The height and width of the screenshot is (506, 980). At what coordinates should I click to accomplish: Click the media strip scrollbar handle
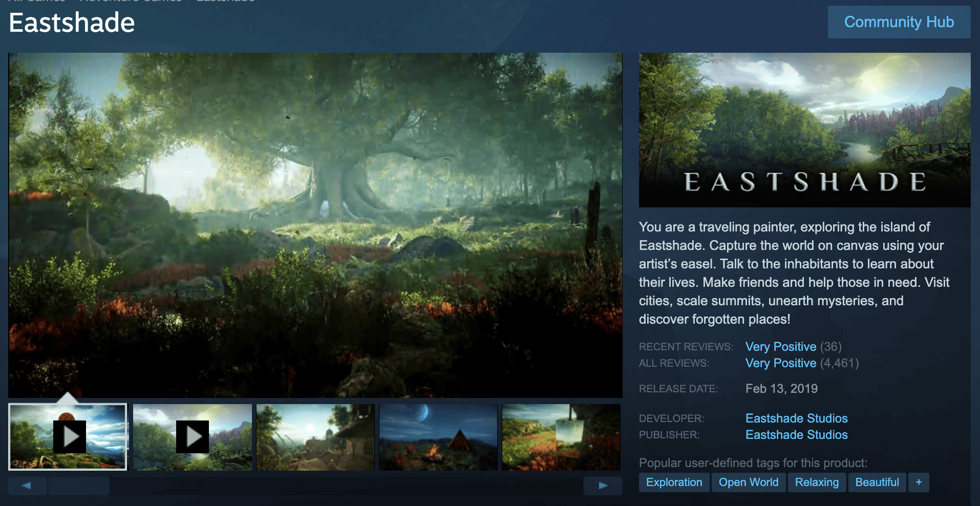coord(79,486)
